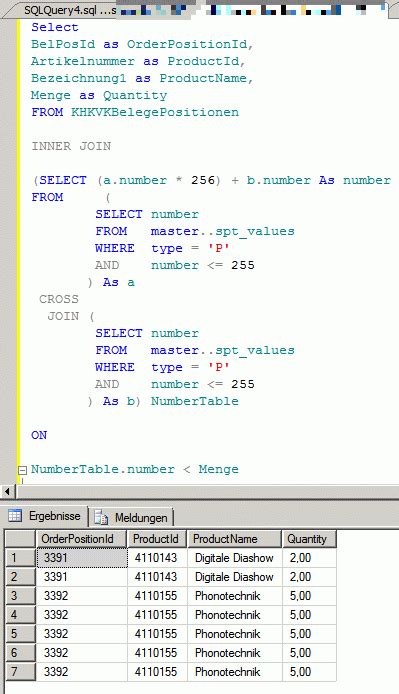Image resolution: width=399 pixels, height=694 pixels.
Task: Click 'Artikelnummer' in the select list
Action: tap(83, 61)
